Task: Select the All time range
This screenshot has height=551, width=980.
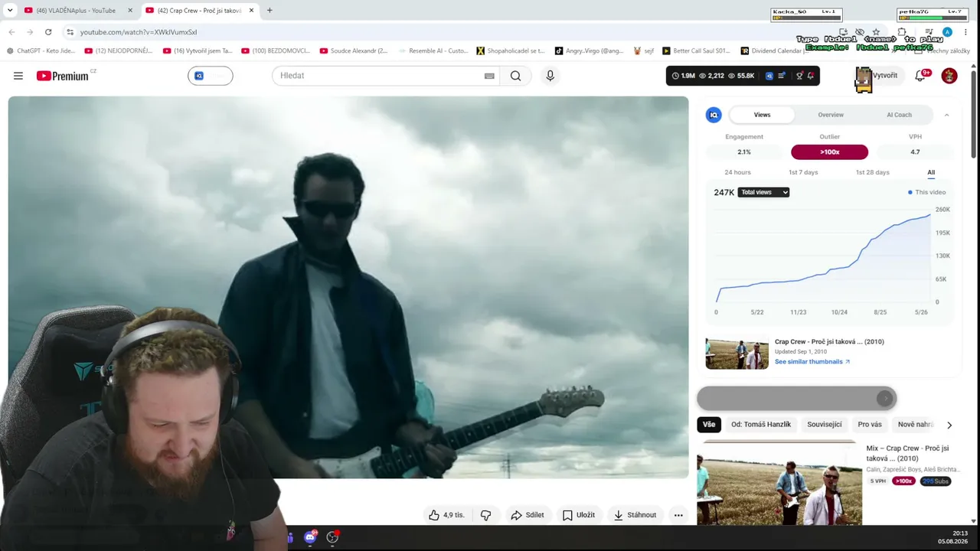Action: pyautogui.click(x=931, y=172)
